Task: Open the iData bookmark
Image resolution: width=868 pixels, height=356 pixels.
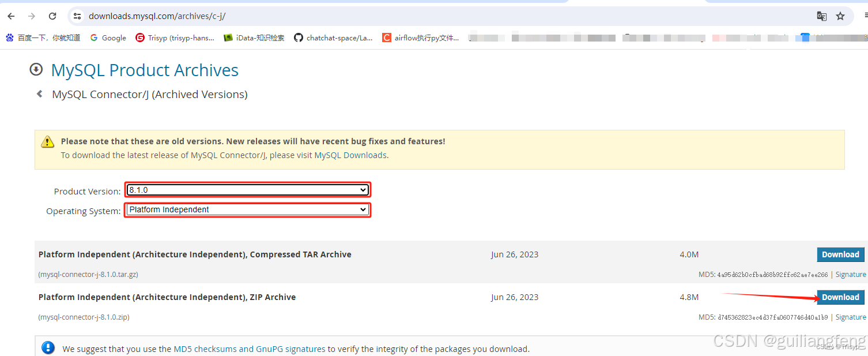Action: (254, 38)
